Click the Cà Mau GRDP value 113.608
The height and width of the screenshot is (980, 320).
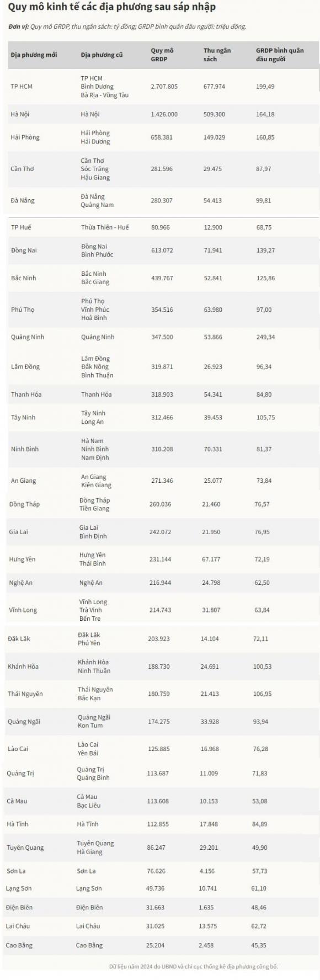click(158, 801)
